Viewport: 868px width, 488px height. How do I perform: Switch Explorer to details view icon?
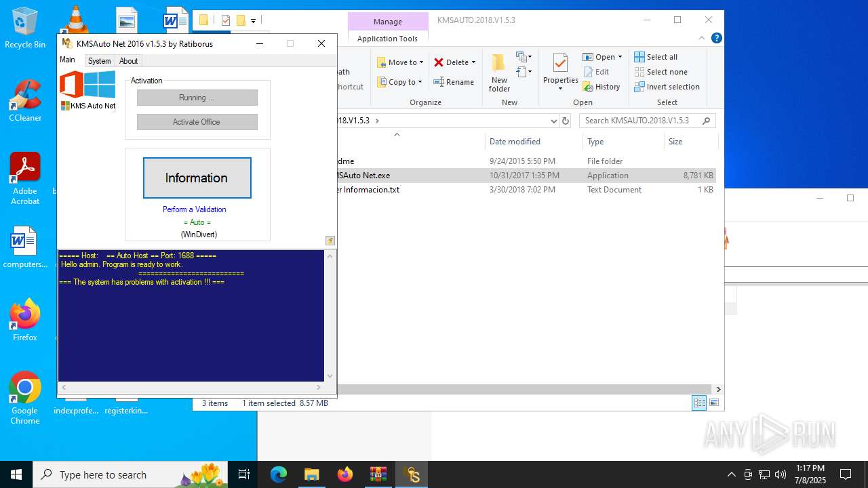point(699,403)
